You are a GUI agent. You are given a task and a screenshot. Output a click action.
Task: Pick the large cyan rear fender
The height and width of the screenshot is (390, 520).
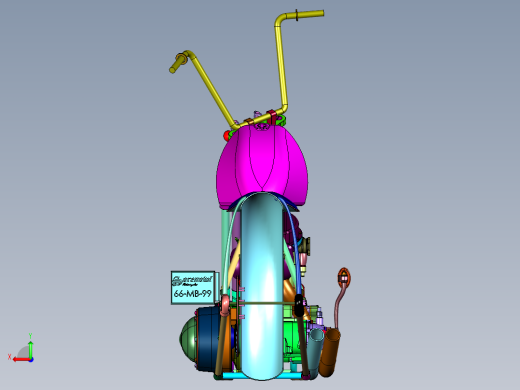tap(262, 287)
